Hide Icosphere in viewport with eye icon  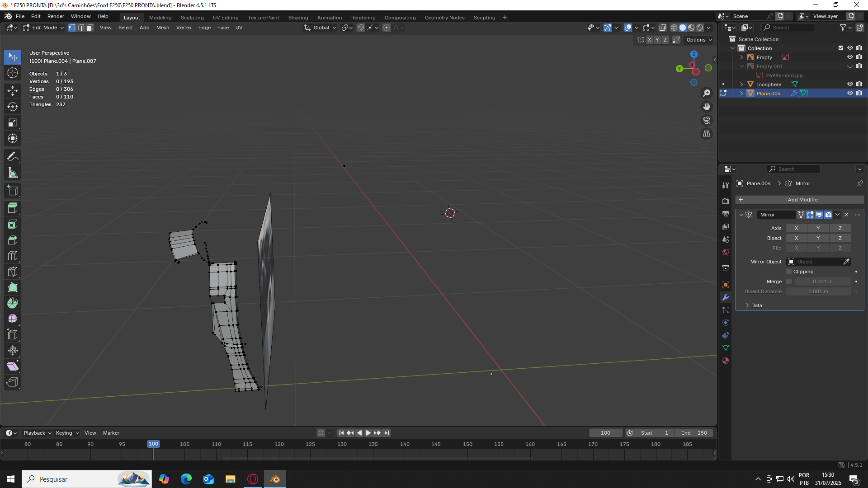tap(850, 84)
